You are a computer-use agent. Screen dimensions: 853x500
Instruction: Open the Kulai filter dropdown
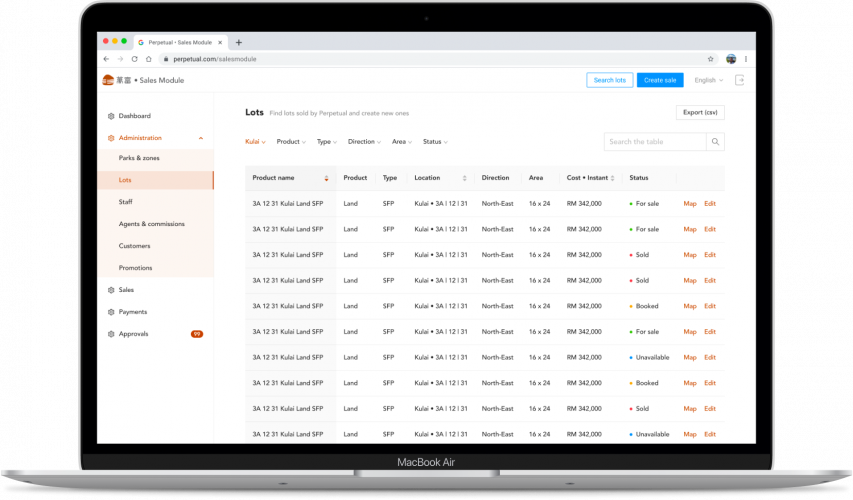coord(255,141)
